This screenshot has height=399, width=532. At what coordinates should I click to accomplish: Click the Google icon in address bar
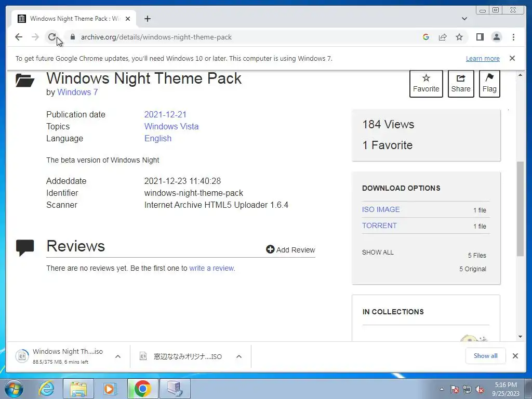426,37
